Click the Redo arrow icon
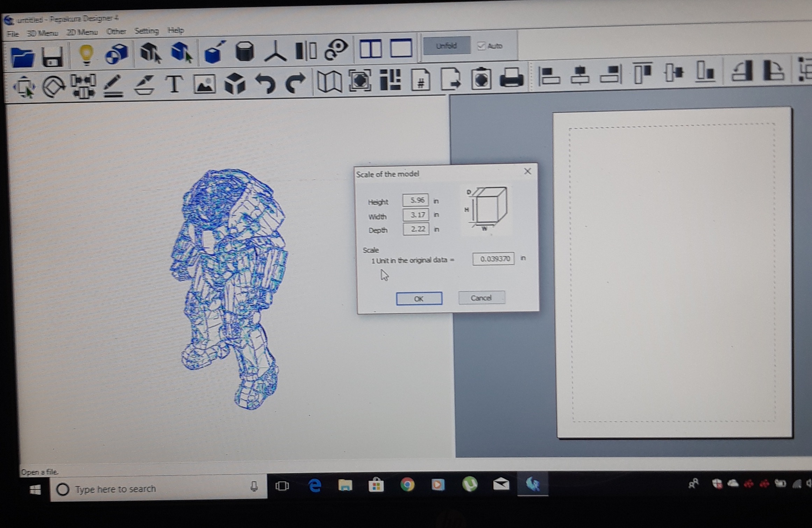812x528 pixels. 295,83
